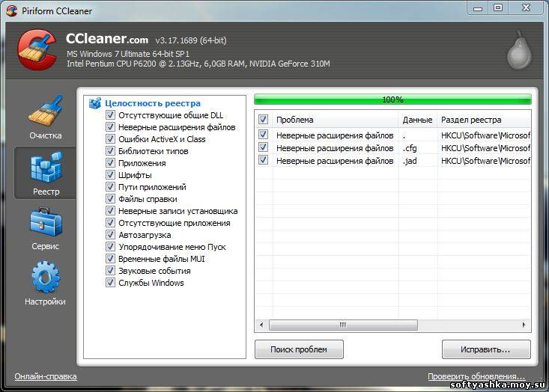Open the Сервис toolbox section

coord(46,228)
